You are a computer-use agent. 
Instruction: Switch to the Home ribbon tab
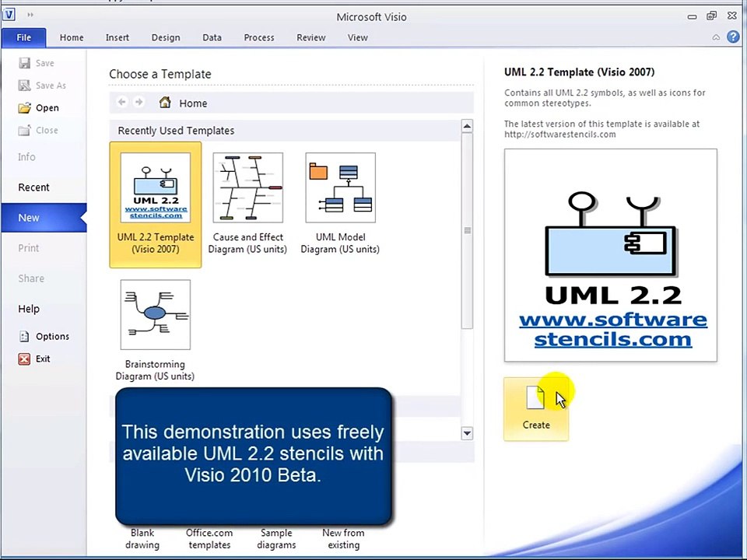(x=72, y=37)
